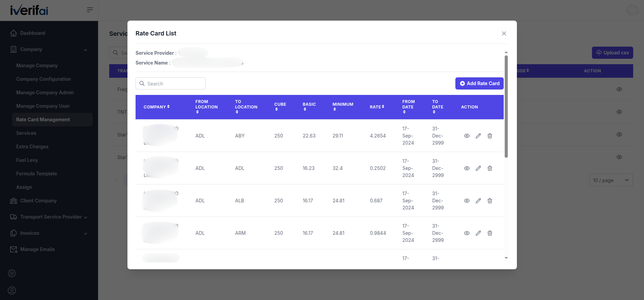Focus the rate card Search field
Image resolution: width=644 pixels, height=300 pixels.
click(x=171, y=83)
